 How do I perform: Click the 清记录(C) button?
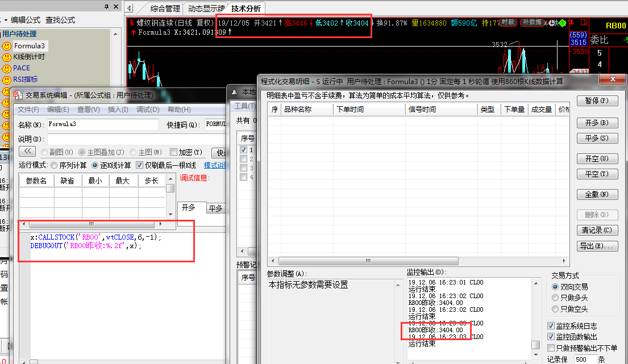pyautogui.click(x=597, y=231)
